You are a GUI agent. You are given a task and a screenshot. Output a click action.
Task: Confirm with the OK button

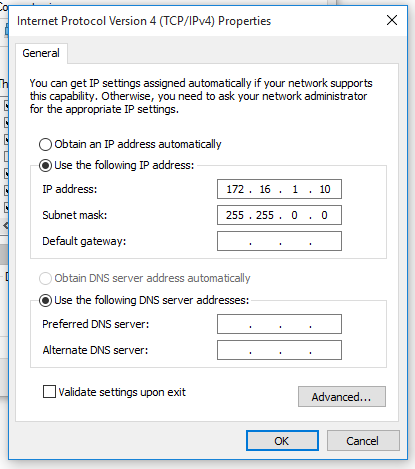282,441
